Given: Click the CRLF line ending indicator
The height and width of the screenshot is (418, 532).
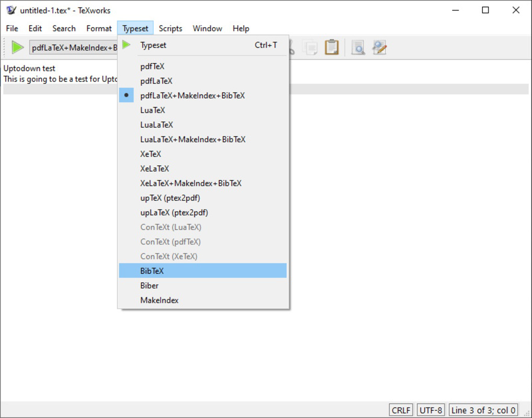Looking at the screenshot, I should point(401,410).
